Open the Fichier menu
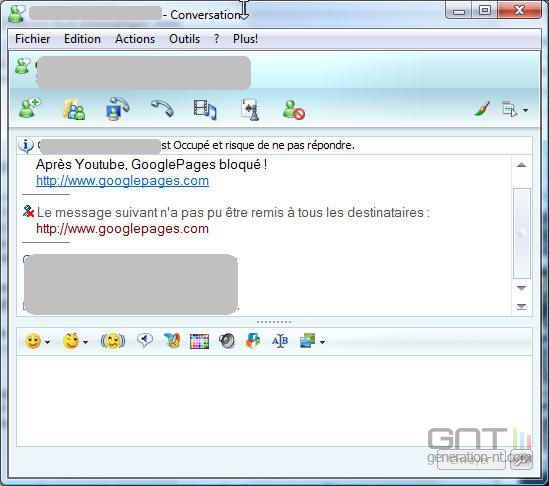This screenshot has width=549, height=486. coord(33,39)
